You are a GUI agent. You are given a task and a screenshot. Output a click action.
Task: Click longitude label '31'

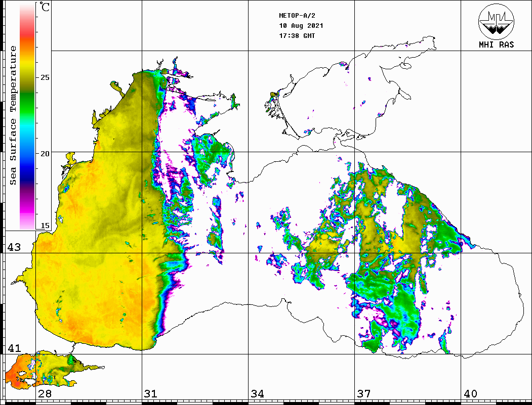tap(151, 393)
